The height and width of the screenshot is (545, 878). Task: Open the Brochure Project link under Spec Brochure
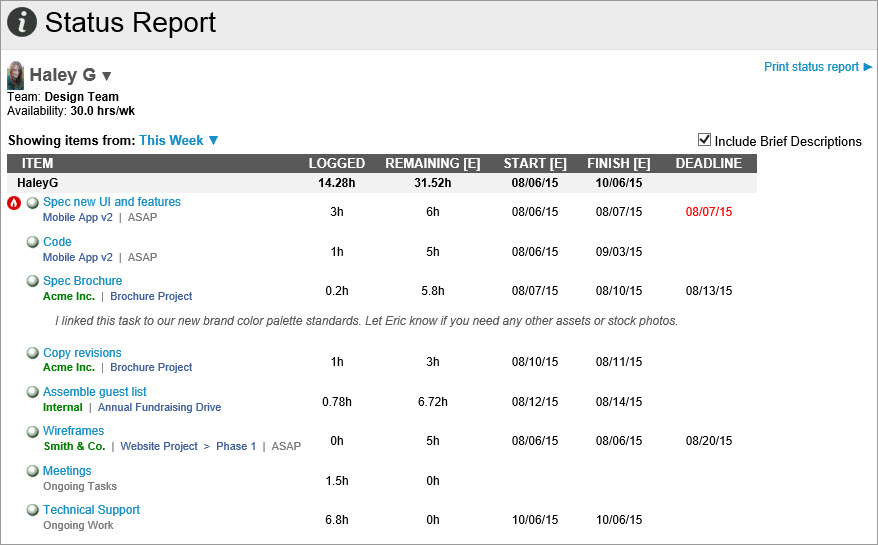point(151,296)
